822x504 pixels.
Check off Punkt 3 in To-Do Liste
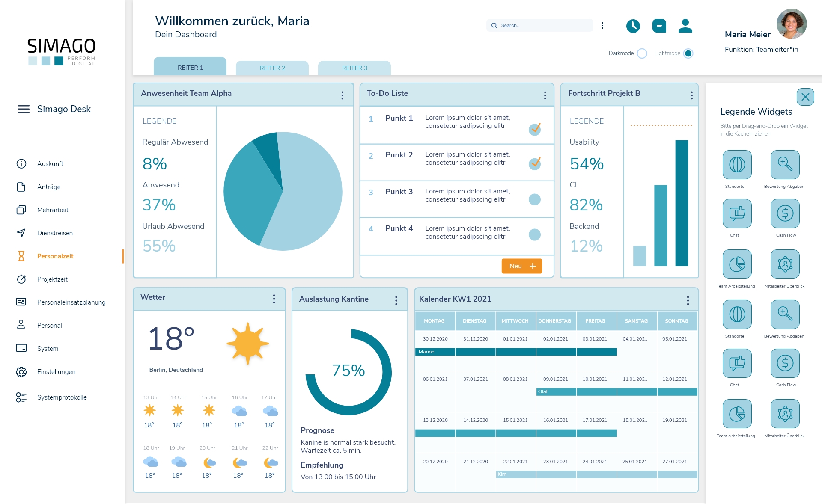534,199
